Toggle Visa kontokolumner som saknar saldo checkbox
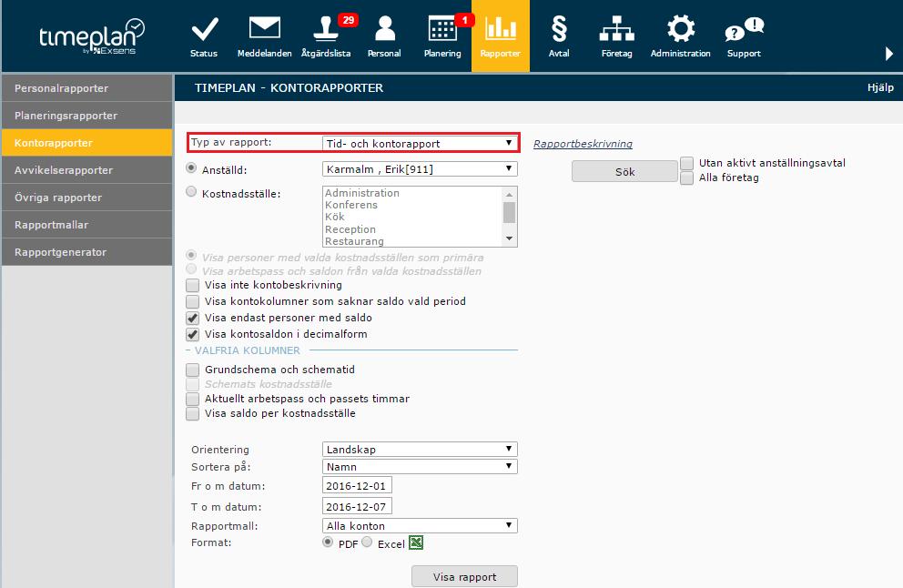Image resolution: width=903 pixels, height=588 pixels. pos(193,302)
